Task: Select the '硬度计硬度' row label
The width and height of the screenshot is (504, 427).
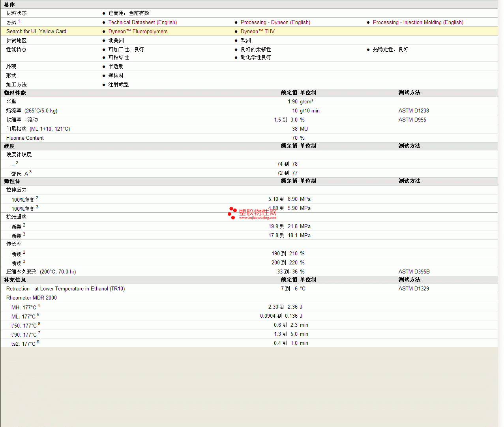Action: pyautogui.click(x=19, y=155)
